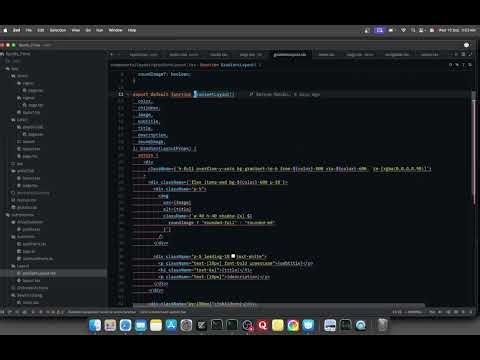The width and height of the screenshot is (480, 360).
Task: Click the 'children,' parameter in code
Action: pyautogui.click(x=149, y=108)
